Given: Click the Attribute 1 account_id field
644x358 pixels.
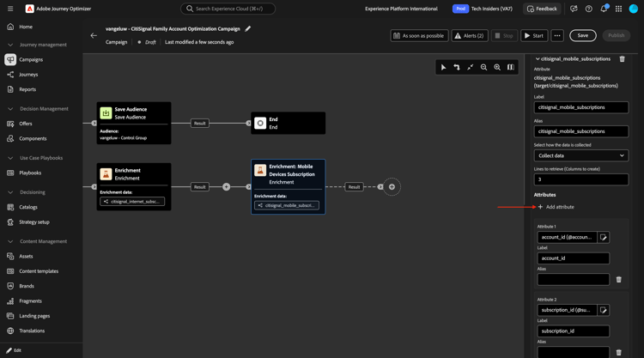Looking at the screenshot, I should (568, 237).
